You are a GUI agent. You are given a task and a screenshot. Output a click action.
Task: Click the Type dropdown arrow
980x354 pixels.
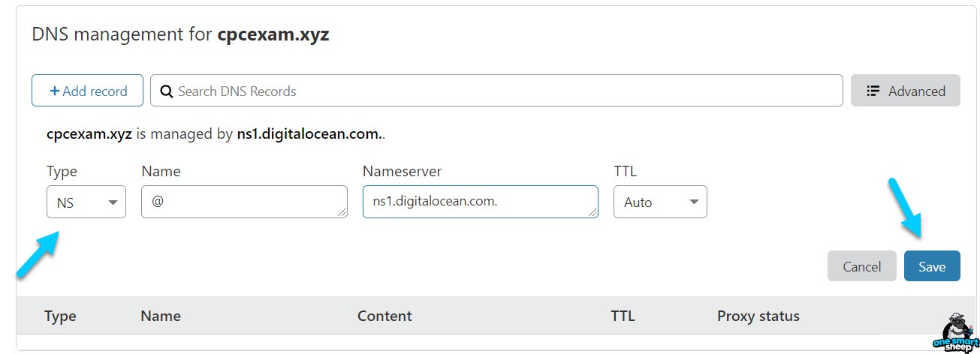pos(113,202)
